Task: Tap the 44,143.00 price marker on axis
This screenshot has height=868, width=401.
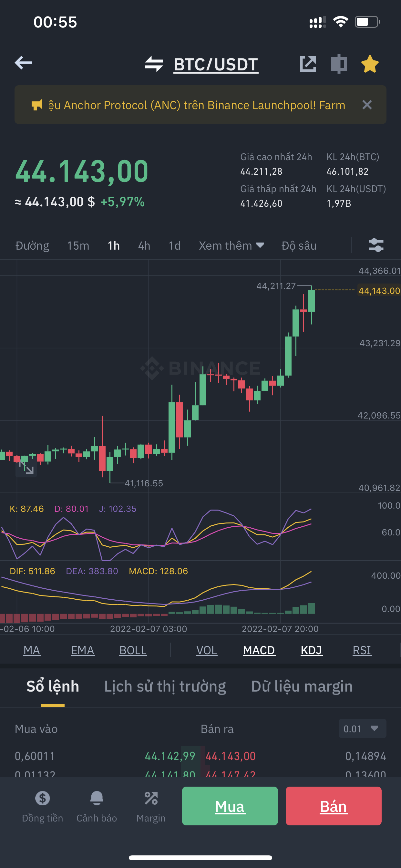Action: coord(379,290)
